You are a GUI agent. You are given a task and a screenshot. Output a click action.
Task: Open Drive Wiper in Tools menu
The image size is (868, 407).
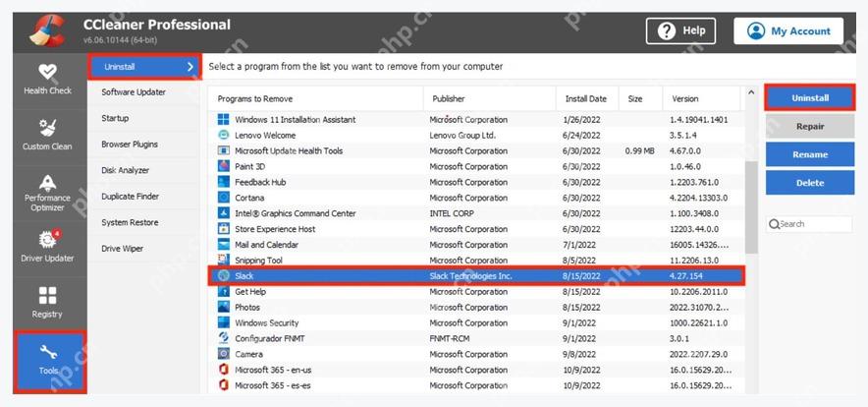(123, 249)
